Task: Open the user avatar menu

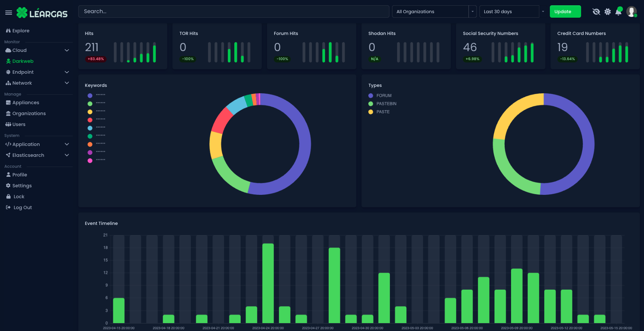Action: (632, 12)
